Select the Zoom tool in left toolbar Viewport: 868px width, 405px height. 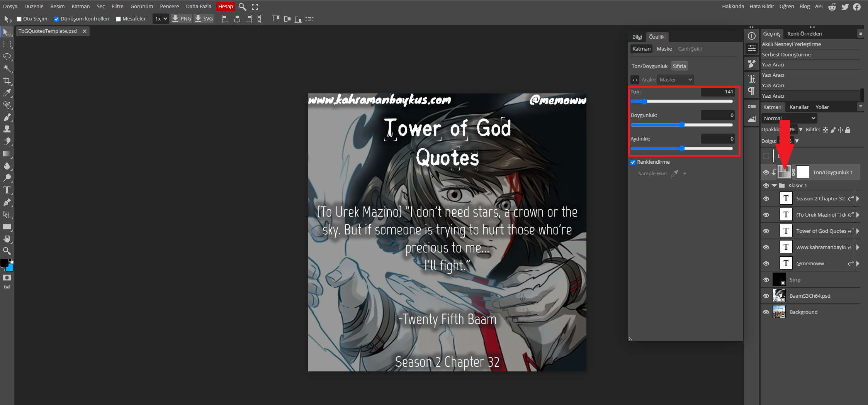pyautogui.click(x=7, y=251)
